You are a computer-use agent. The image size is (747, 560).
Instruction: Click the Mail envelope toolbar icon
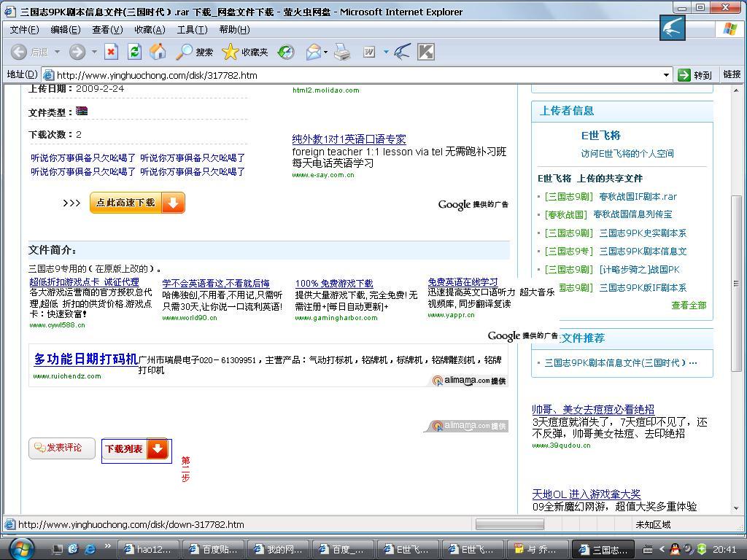[313, 52]
